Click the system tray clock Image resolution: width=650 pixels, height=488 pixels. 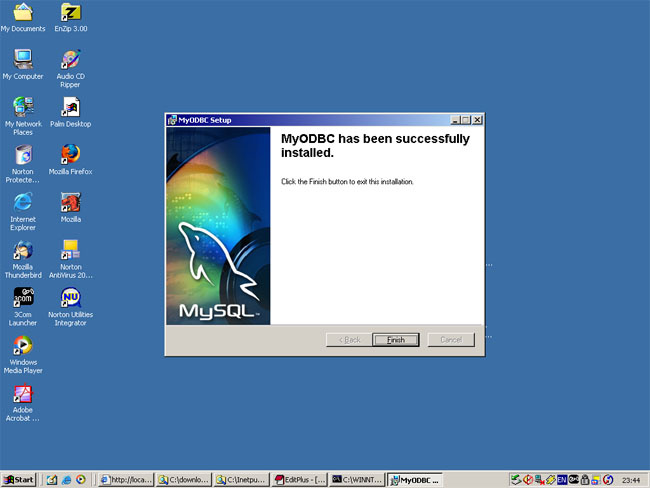coord(631,480)
